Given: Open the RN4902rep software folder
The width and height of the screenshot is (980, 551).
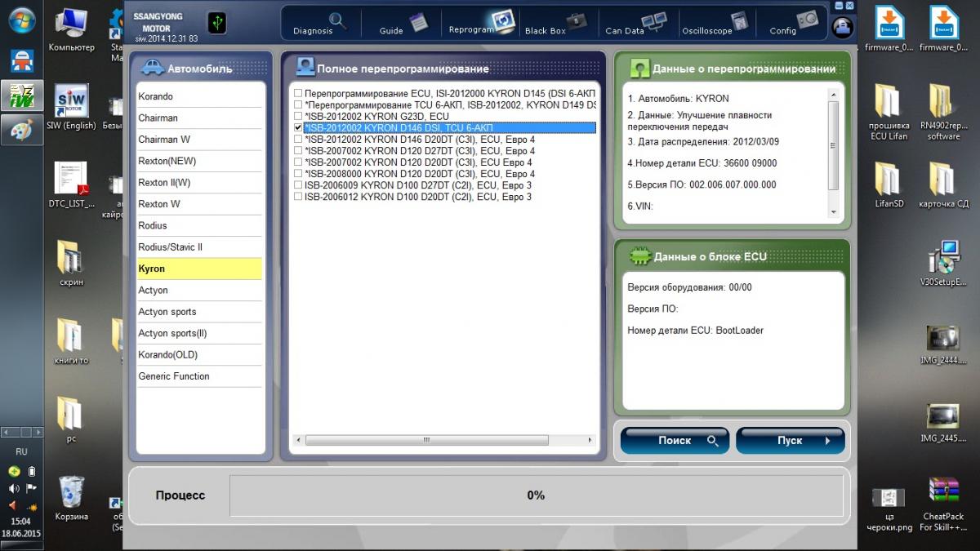Looking at the screenshot, I should (943, 112).
